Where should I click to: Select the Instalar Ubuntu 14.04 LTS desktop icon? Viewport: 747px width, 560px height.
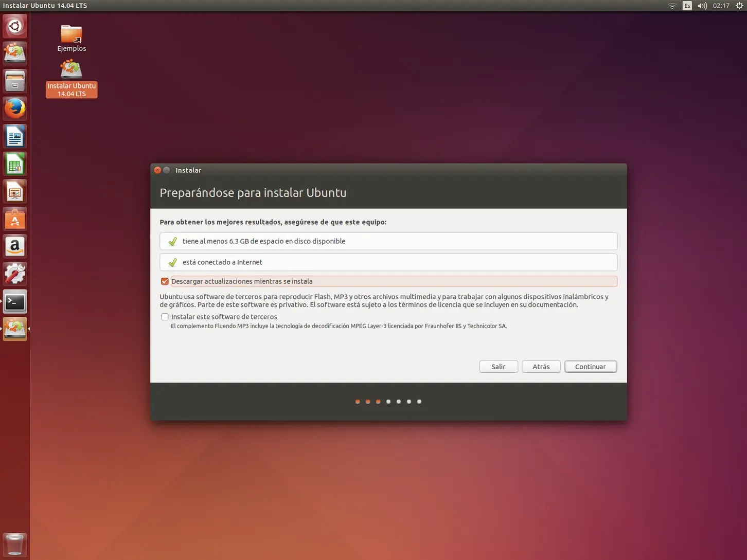[72, 79]
